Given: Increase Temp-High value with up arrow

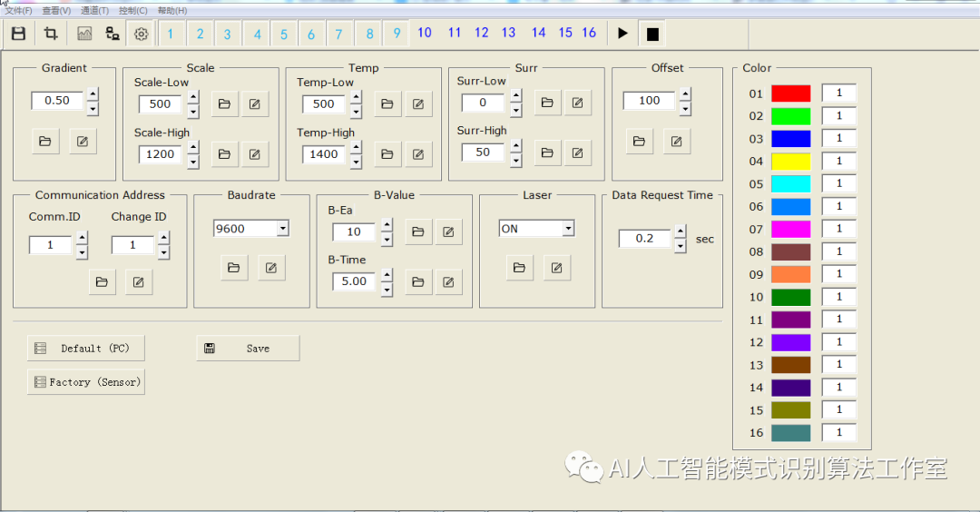Looking at the screenshot, I should (356, 148).
